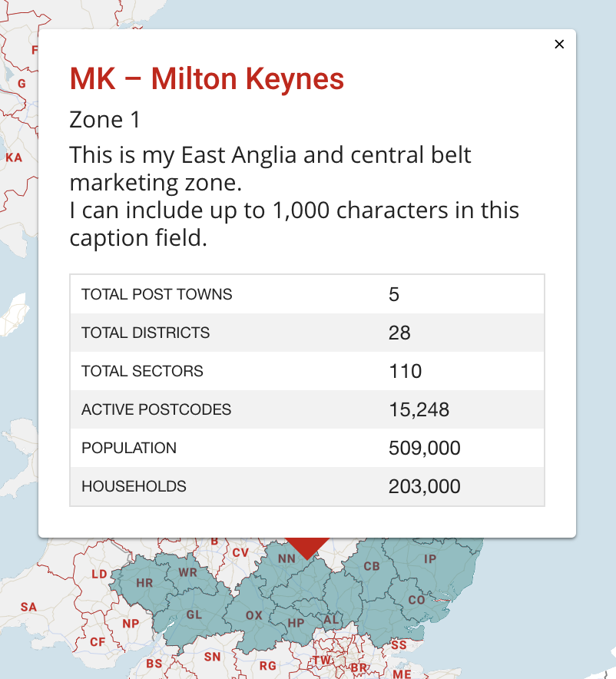Click the TW postcode area label

[x=322, y=661]
